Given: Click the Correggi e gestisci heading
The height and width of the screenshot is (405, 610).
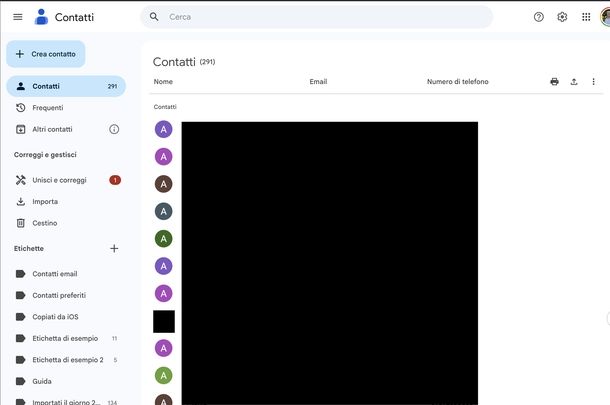Looking at the screenshot, I should coord(45,154).
